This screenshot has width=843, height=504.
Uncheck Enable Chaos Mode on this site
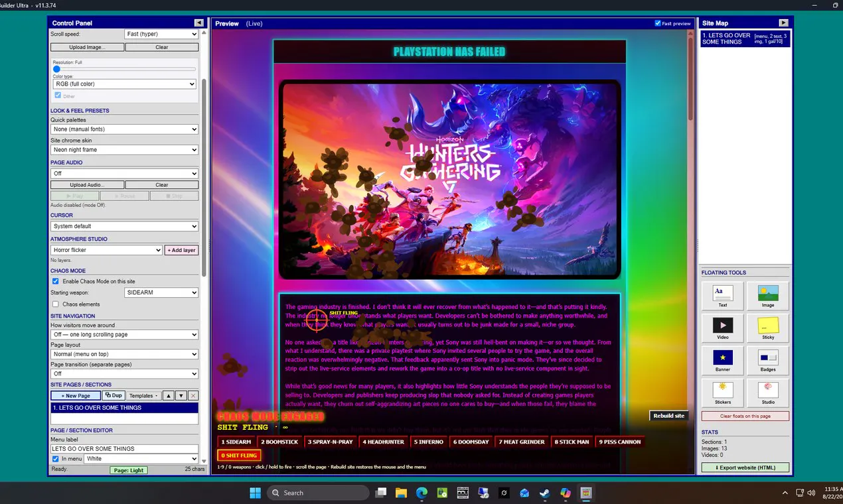pos(56,281)
